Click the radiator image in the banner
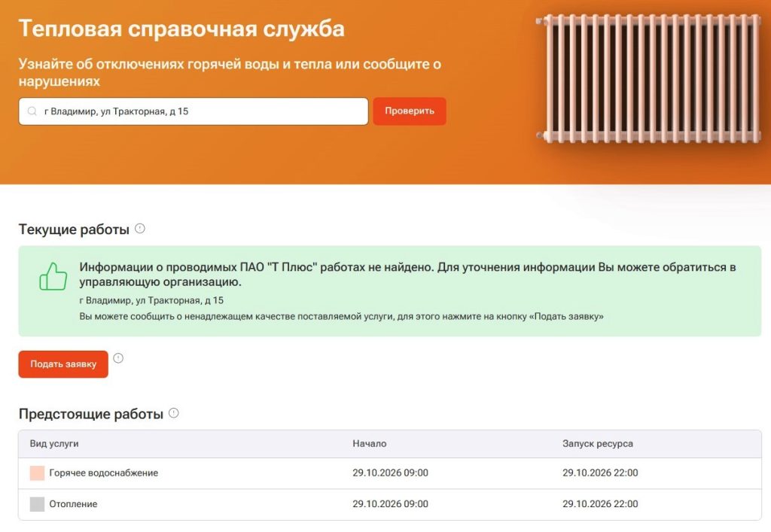 [649, 78]
